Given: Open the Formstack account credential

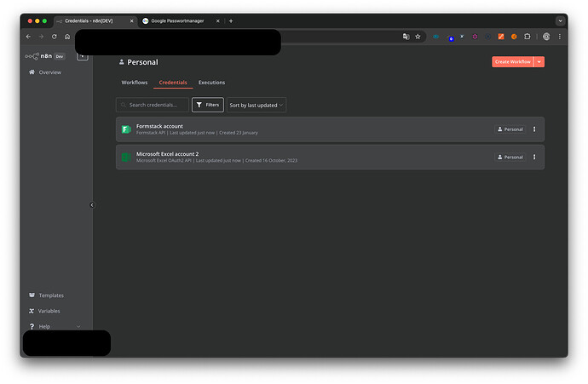Looking at the screenshot, I should [x=330, y=129].
